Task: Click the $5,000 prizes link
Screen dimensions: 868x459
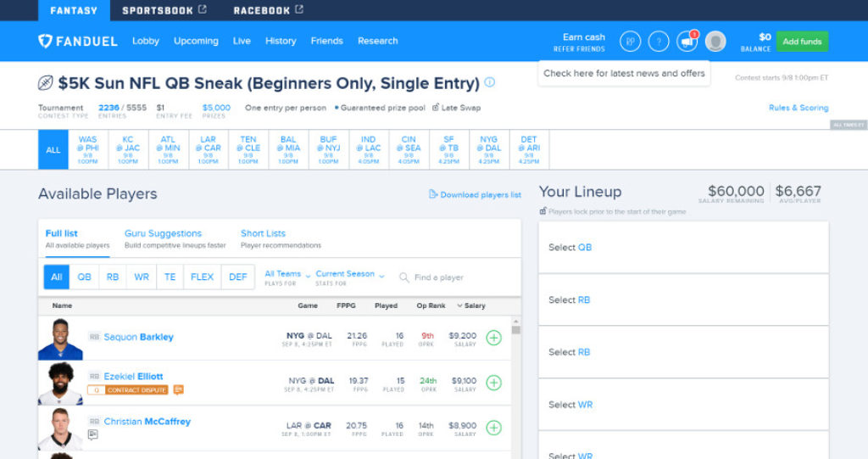Action: click(216, 108)
